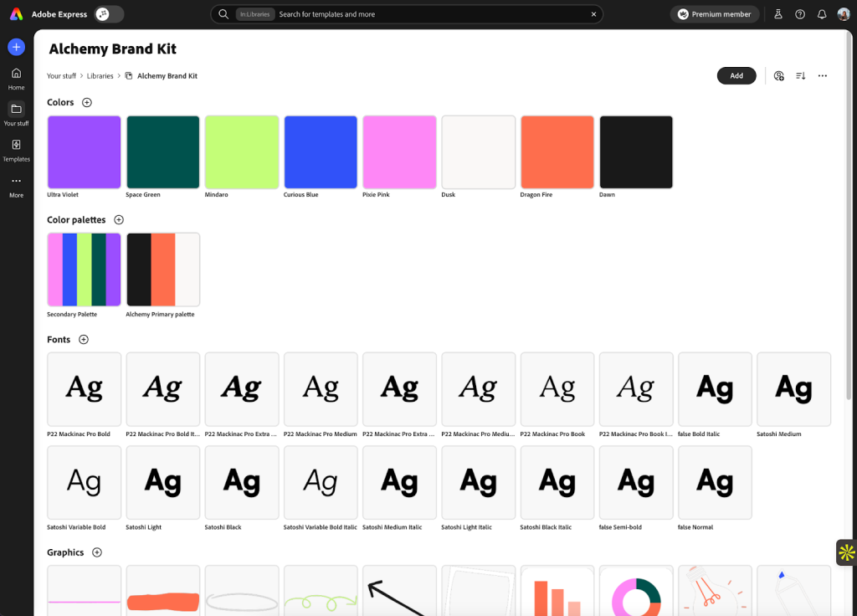Select the Dawn color swatch
Viewport: 857px width, 616px height.
(x=636, y=152)
